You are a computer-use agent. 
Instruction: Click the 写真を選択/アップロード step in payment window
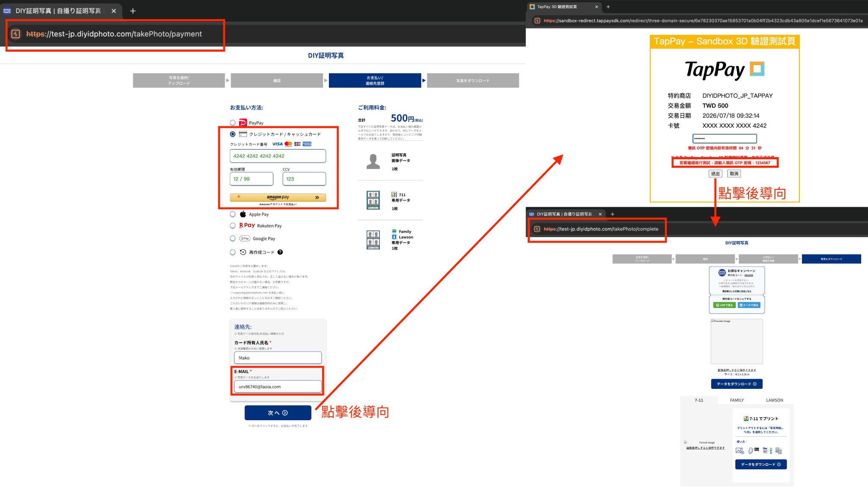(x=179, y=80)
